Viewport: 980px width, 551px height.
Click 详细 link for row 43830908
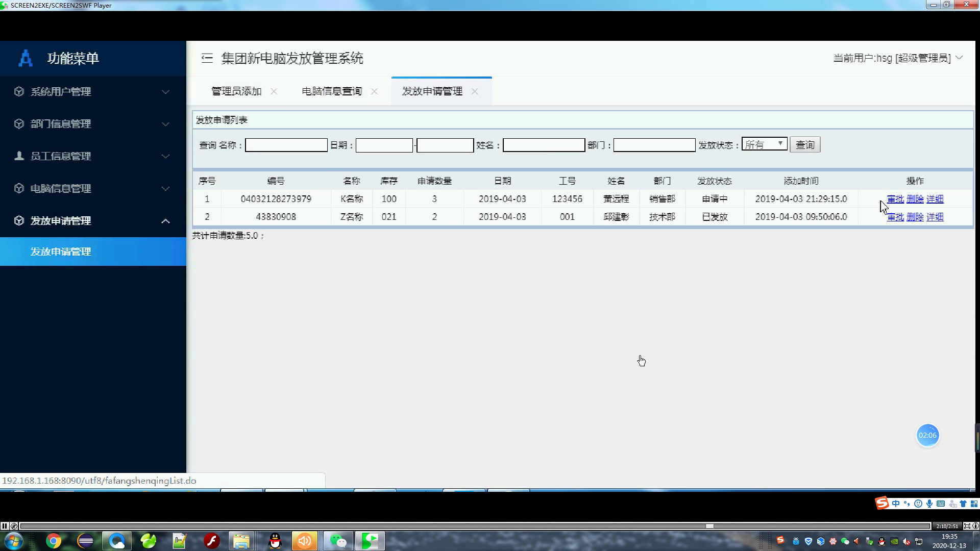point(935,217)
